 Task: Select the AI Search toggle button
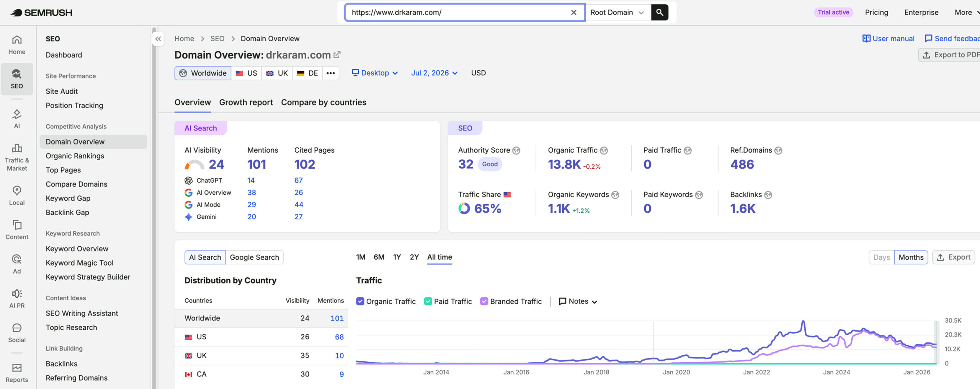coord(205,257)
